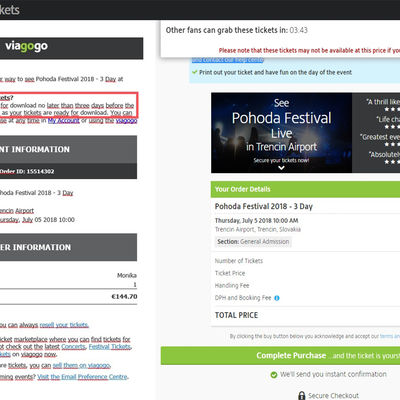The height and width of the screenshot is (400, 400).
Task: Click the green checkmark beside Print out your ticket
Action: pos(195,72)
